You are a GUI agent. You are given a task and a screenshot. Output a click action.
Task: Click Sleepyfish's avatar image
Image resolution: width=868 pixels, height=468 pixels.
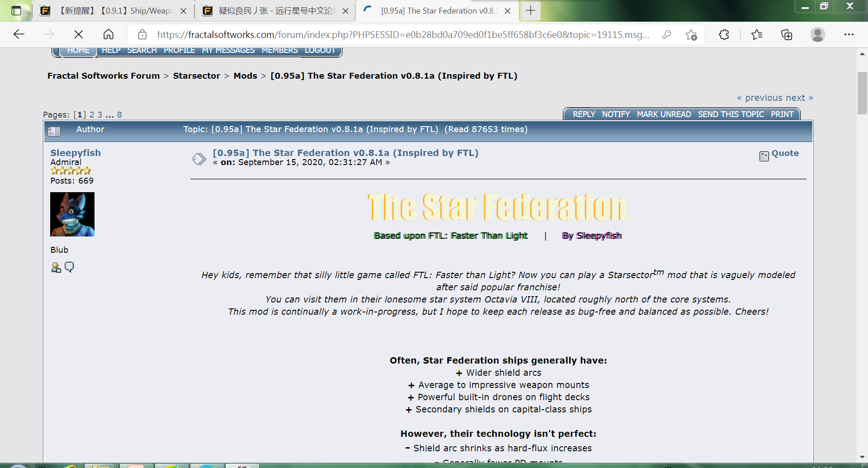point(72,214)
